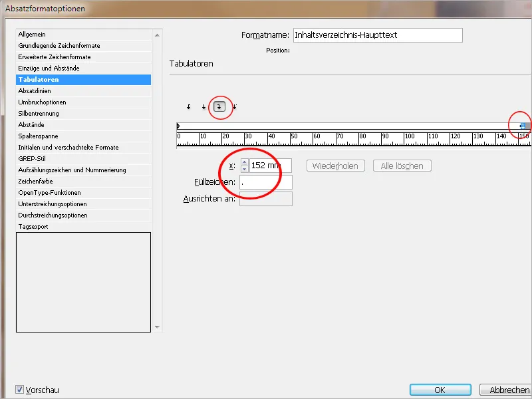
Task: Select the Tabulatoren category
Action: pos(84,80)
